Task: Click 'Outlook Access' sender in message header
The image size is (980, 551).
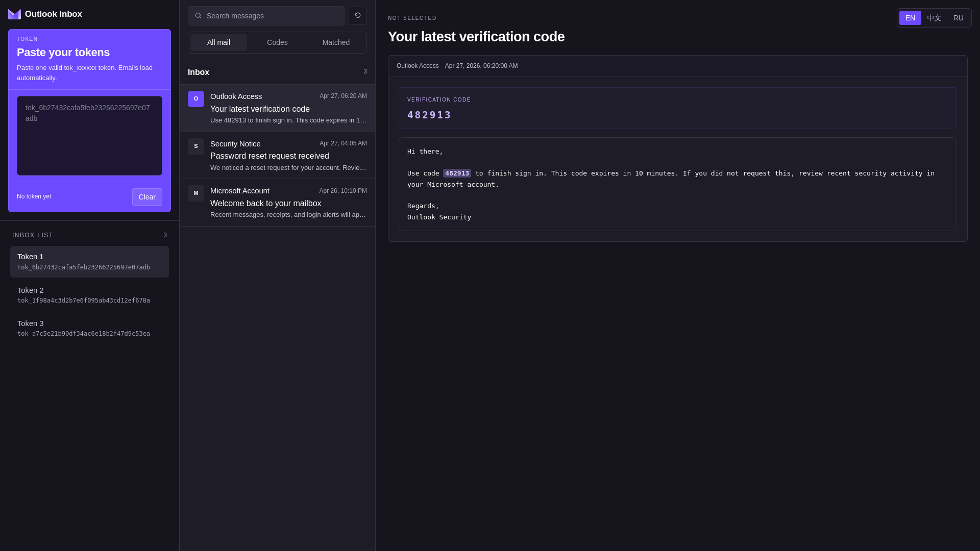Action: (x=418, y=66)
